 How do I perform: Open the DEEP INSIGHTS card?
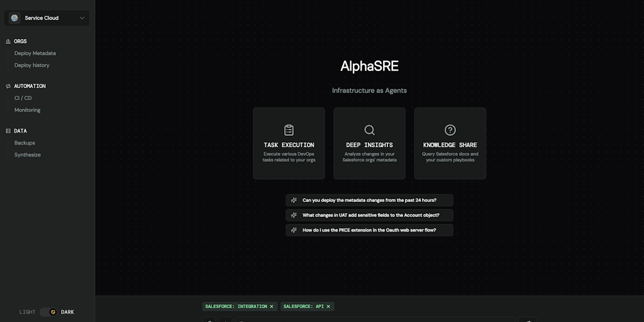tap(370, 143)
